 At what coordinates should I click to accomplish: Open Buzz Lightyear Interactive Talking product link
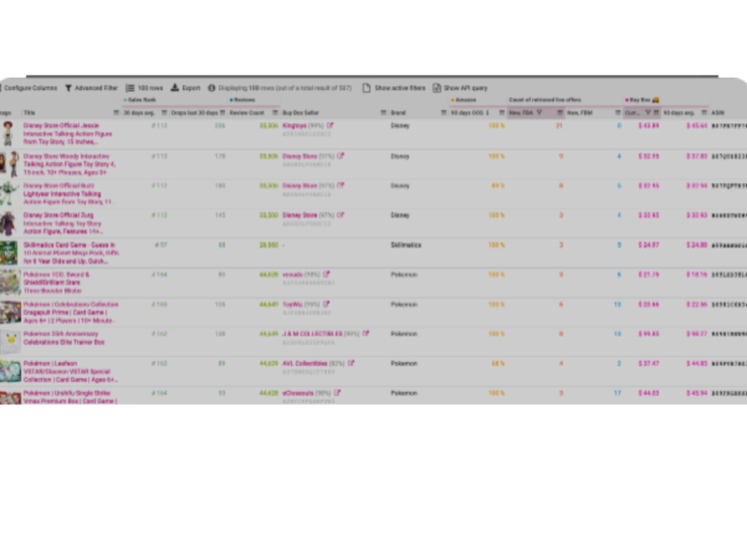coord(69,194)
